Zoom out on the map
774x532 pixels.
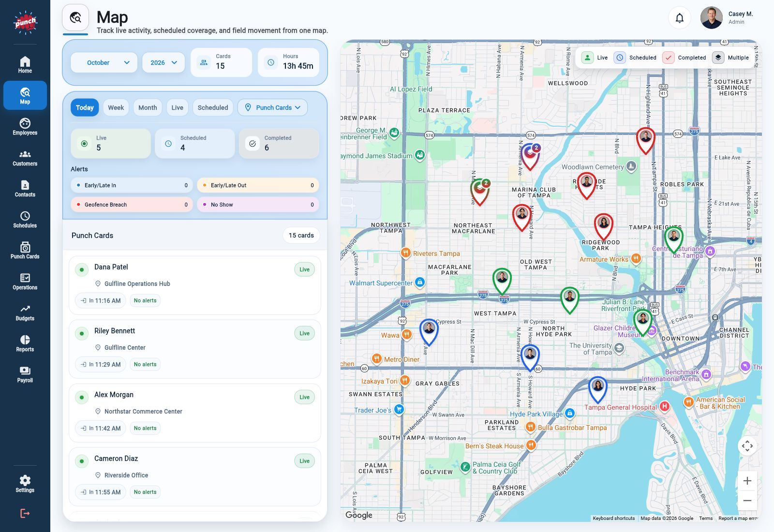(747, 501)
